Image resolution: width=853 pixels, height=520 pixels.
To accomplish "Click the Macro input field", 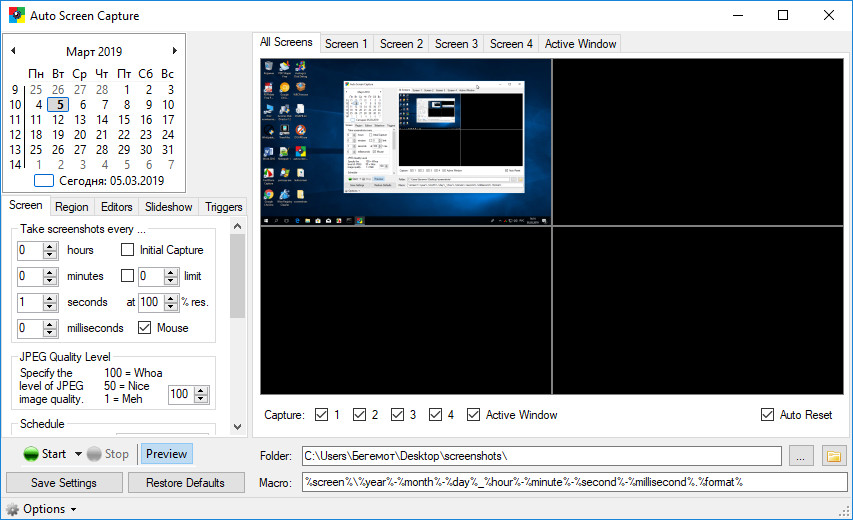I will [x=574, y=482].
